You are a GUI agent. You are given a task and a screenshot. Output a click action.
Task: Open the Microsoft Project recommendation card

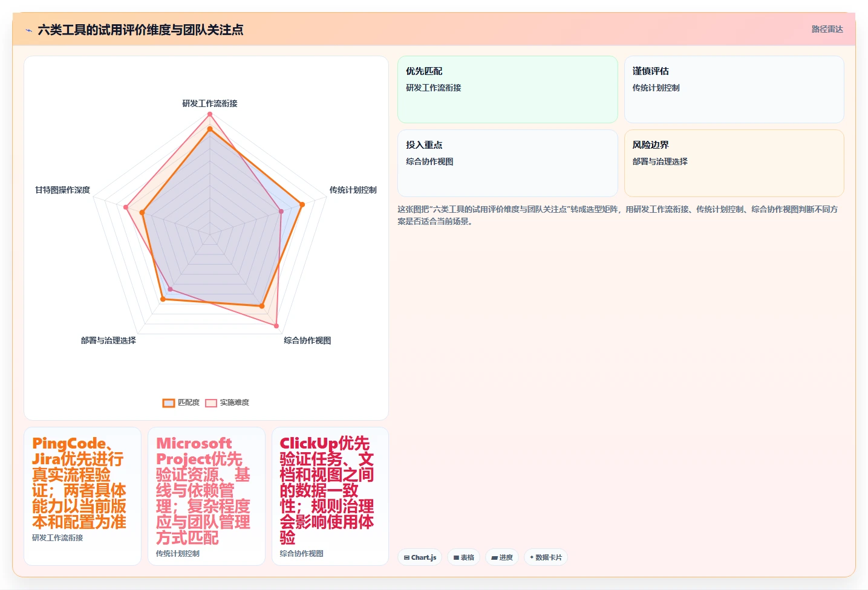pyautogui.click(x=206, y=496)
